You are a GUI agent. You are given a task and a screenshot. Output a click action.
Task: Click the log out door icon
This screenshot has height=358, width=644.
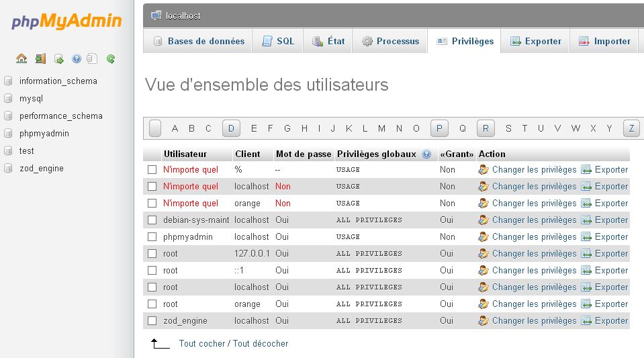coord(40,59)
